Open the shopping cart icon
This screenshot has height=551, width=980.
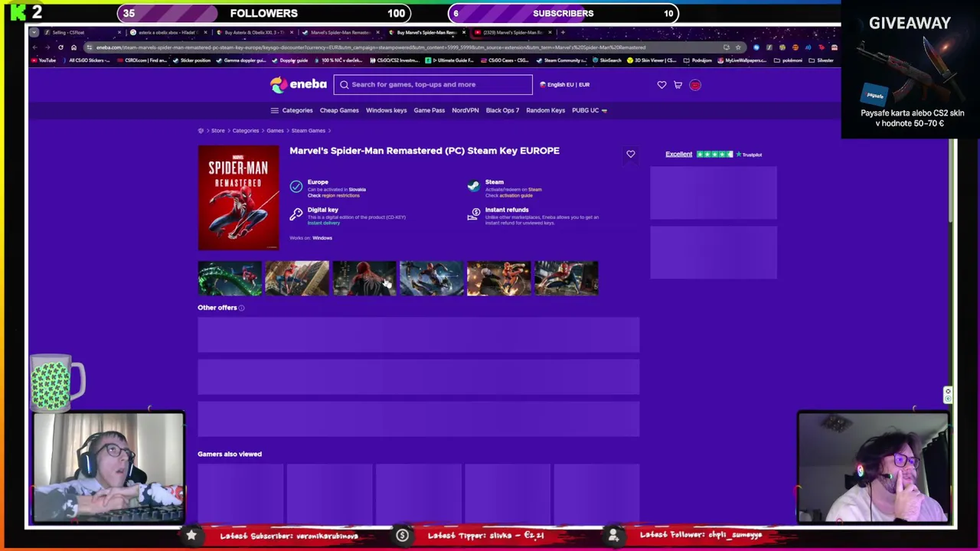(x=678, y=85)
